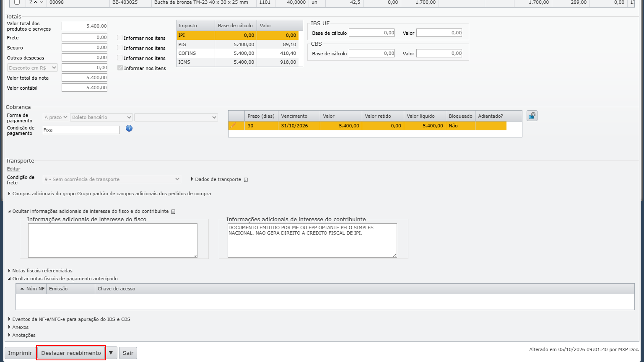This screenshot has height=362, width=644.
Task: Select the ICMS row in the tax table
Action: (238, 62)
